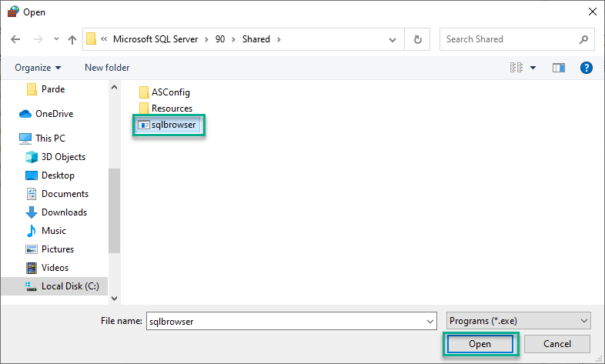
Task: Open the address bar history dropdown
Action: (x=393, y=40)
